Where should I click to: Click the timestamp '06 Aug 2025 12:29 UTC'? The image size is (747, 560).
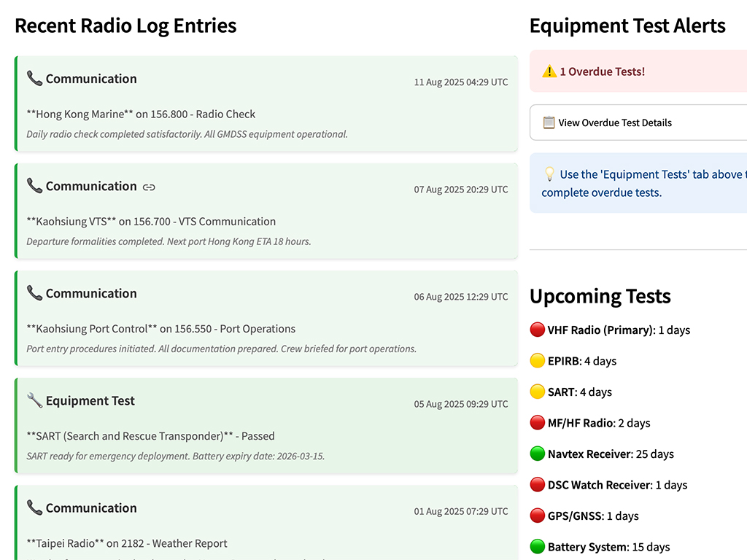pos(461,297)
